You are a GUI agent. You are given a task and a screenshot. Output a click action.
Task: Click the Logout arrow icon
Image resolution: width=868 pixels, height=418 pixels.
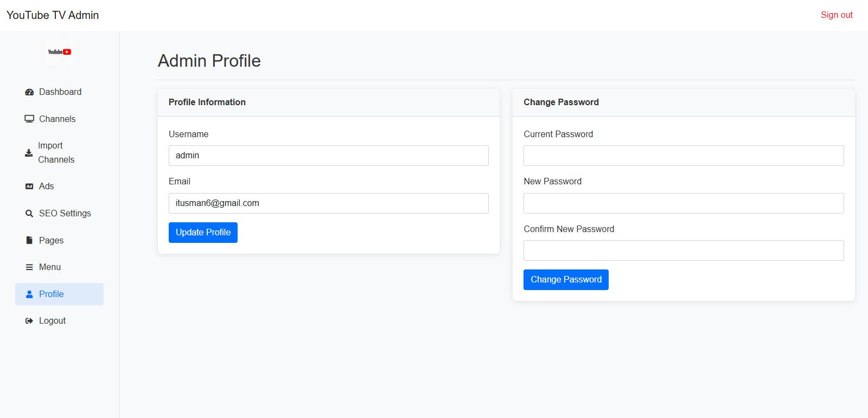tap(29, 321)
